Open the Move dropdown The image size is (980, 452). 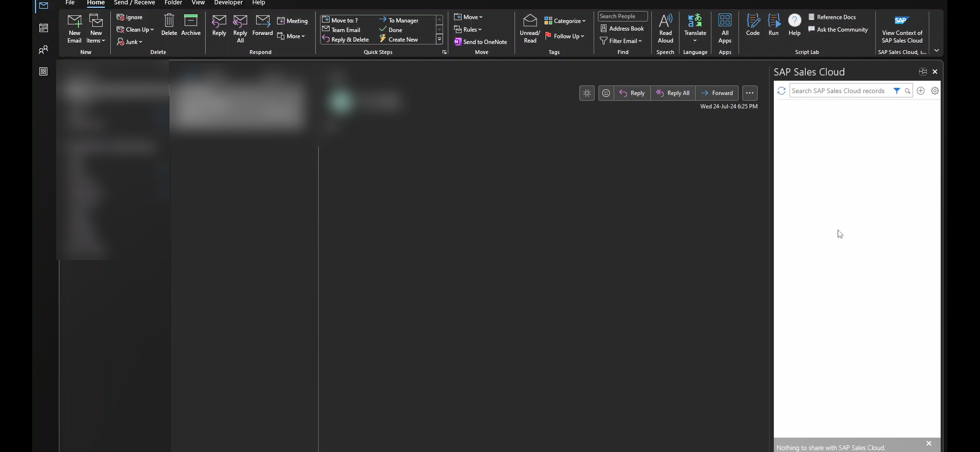click(x=468, y=17)
